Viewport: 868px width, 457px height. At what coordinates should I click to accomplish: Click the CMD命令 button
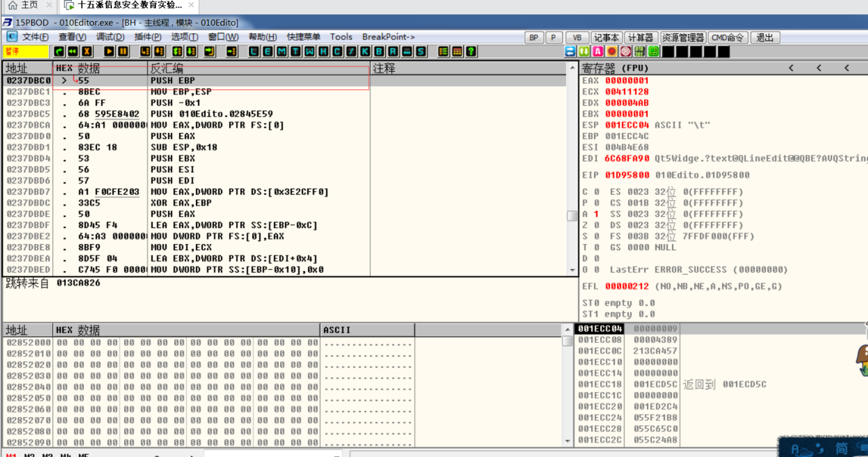[728, 37]
